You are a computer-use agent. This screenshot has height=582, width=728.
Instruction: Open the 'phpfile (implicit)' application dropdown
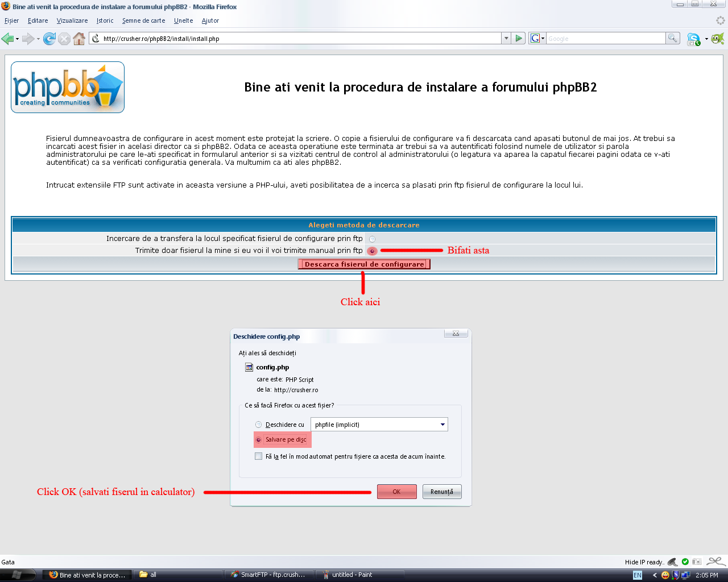pyautogui.click(x=379, y=425)
